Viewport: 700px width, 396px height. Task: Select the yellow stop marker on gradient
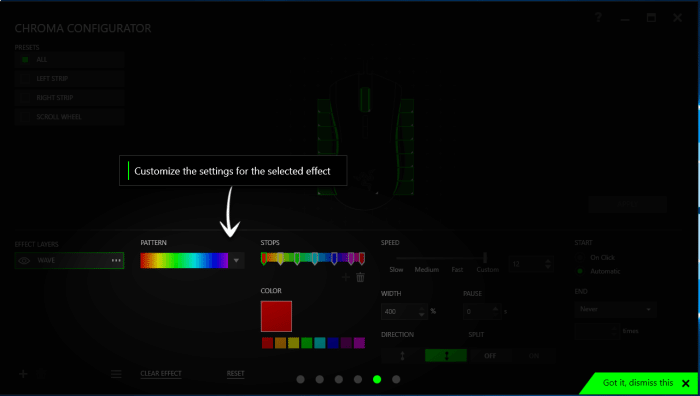[x=280, y=258]
